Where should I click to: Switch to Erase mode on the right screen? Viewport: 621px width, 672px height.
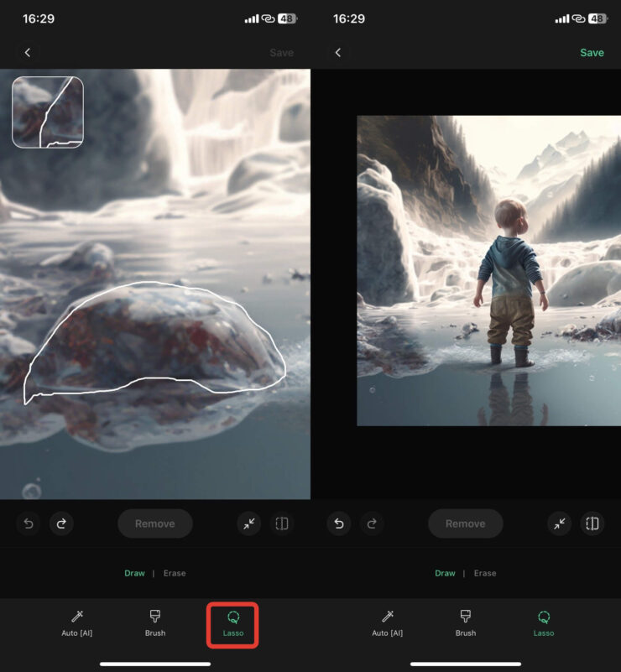pyautogui.click(x=485, y=573)
